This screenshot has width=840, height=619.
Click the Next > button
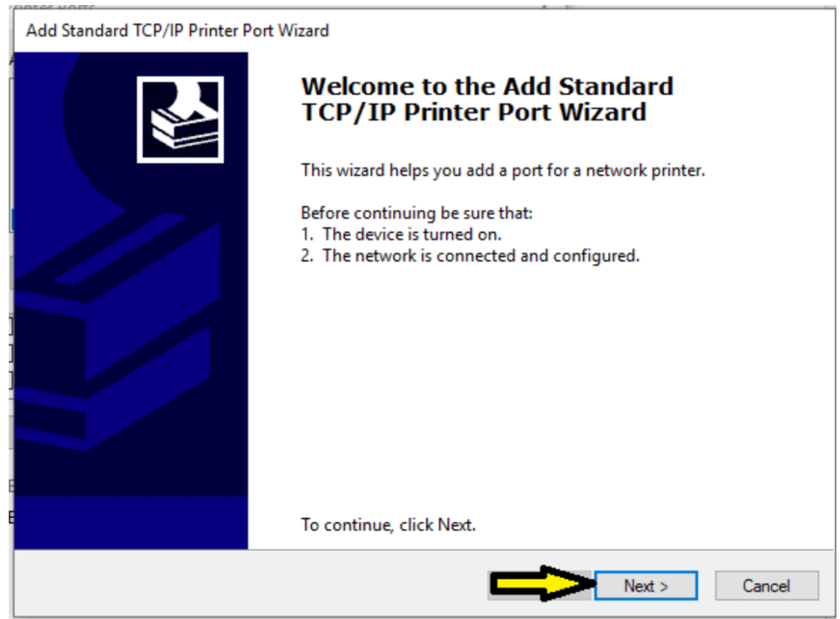(x=646, y=585)
